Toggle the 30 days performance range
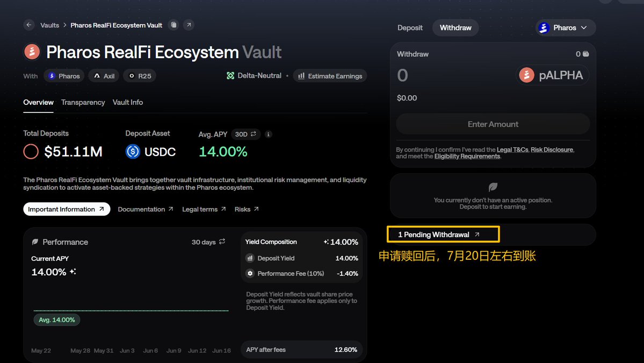The width and height of the screenshot is (644, 363). coord(208,241)
